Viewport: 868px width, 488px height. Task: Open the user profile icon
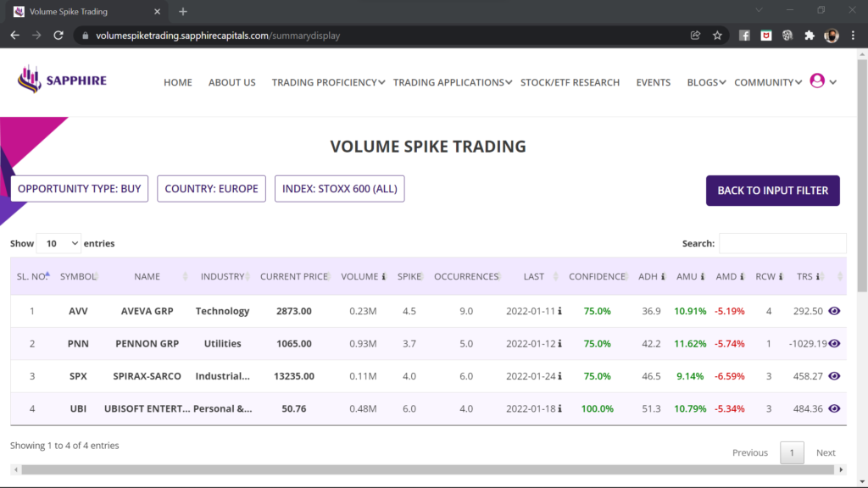pyautogui.click(x=817, y=81)
